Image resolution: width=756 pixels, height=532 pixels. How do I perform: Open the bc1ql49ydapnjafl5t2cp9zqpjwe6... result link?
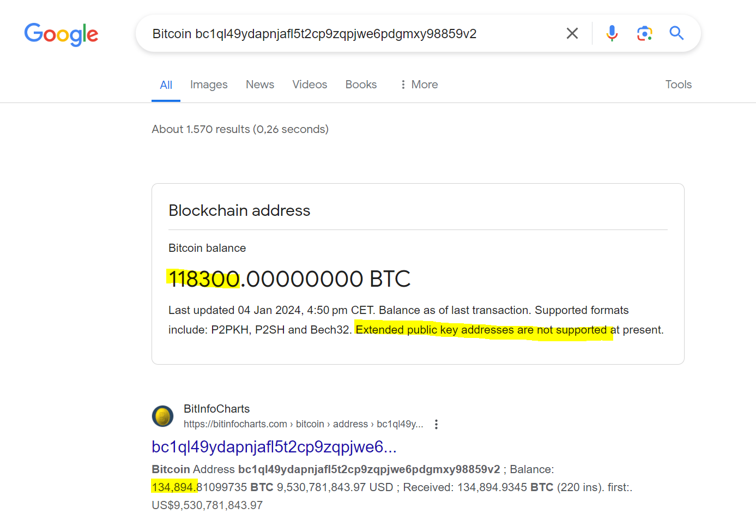(x=274, y=447)
